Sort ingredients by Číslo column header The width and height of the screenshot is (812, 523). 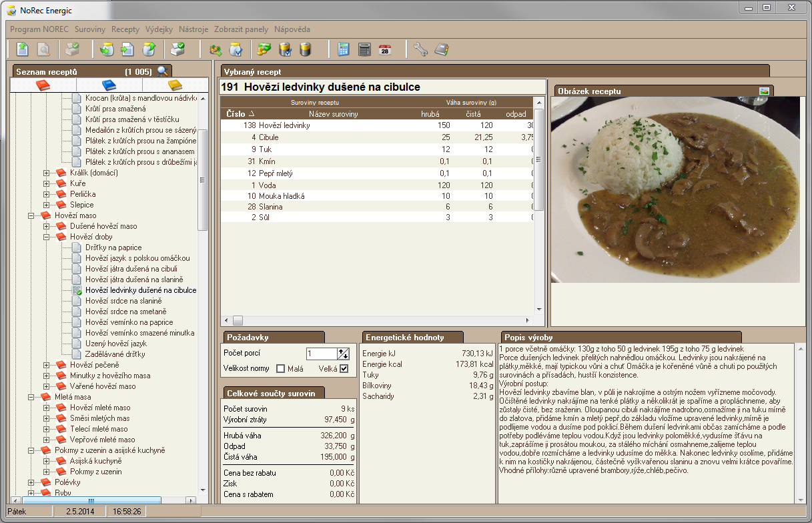coord(236,114)
